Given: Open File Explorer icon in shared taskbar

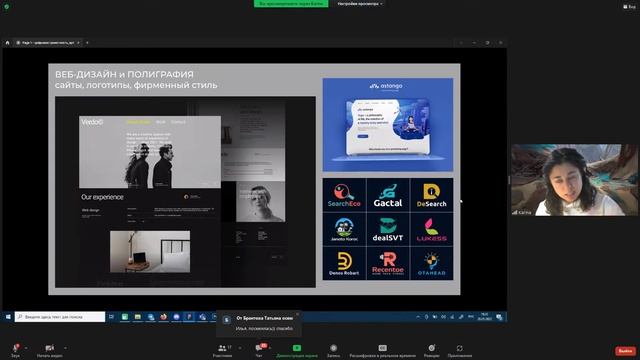Looking at the screenshot, I should [138, 317].
